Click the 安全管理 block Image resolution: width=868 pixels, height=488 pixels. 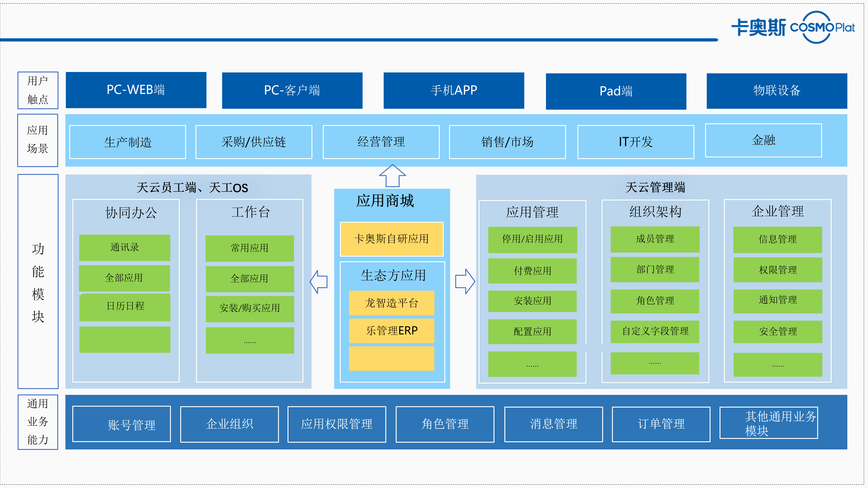click(778, 332)
